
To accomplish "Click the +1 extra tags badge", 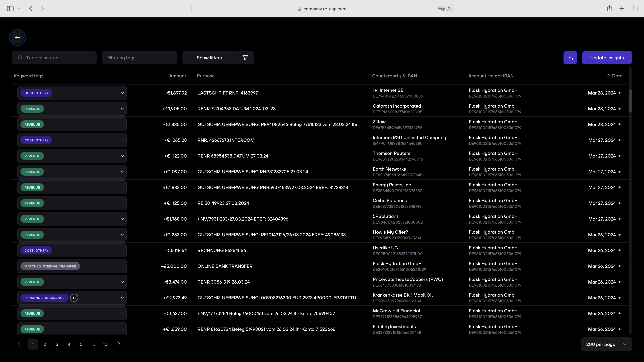I will pos(74,298).
